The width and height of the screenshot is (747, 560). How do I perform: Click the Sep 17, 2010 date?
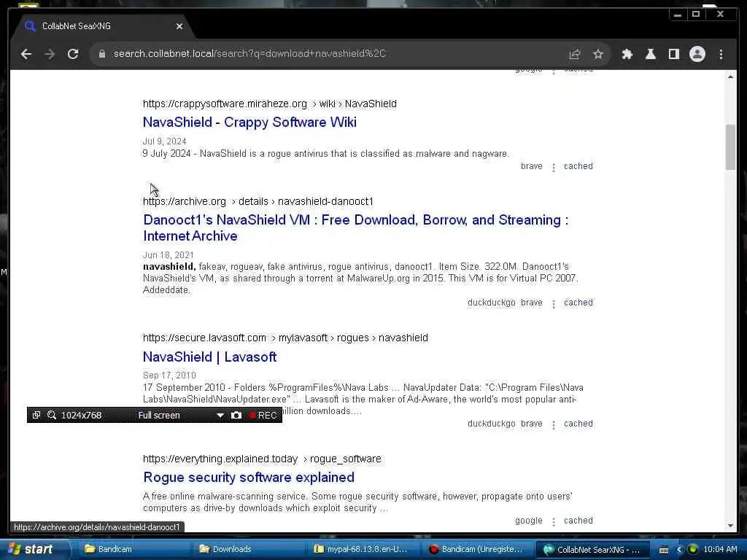point(169,376)
